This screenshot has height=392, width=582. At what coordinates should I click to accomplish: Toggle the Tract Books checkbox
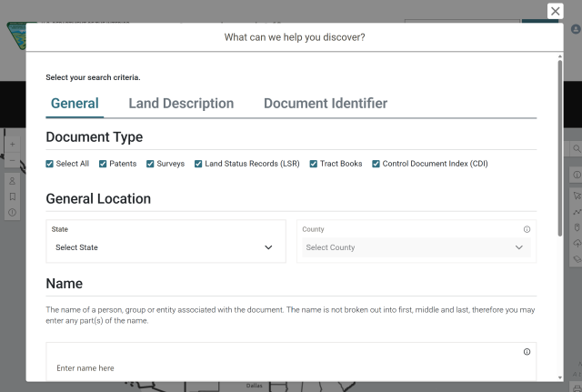313,164
